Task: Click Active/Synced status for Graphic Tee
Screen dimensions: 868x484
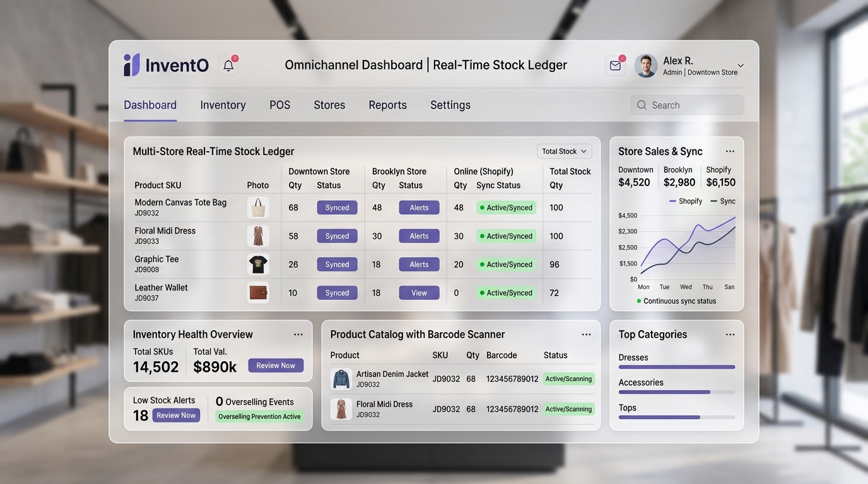Action: (x=506, y=264)
